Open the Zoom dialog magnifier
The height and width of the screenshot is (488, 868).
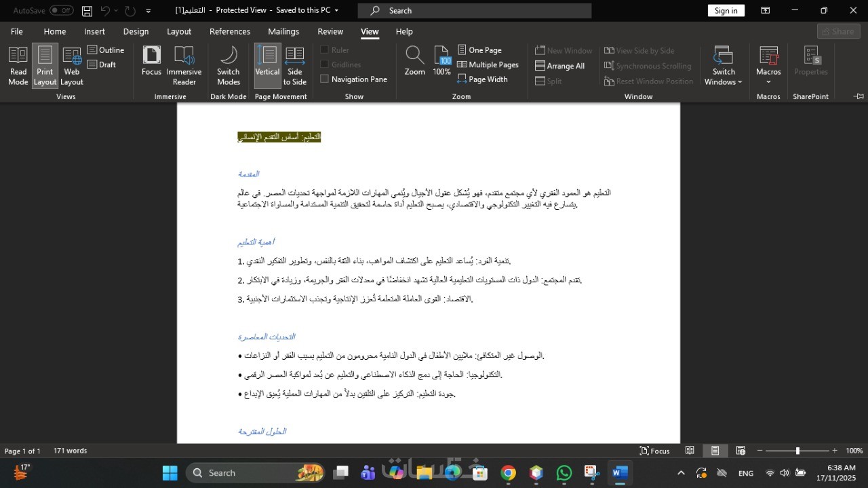(414, 61)
